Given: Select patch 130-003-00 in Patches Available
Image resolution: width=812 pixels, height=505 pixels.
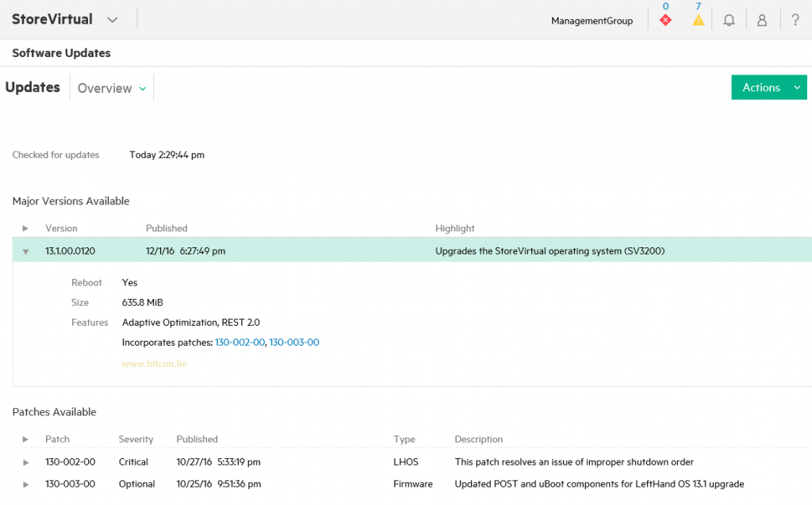Looking at the screenshot, I should [70, 484].
